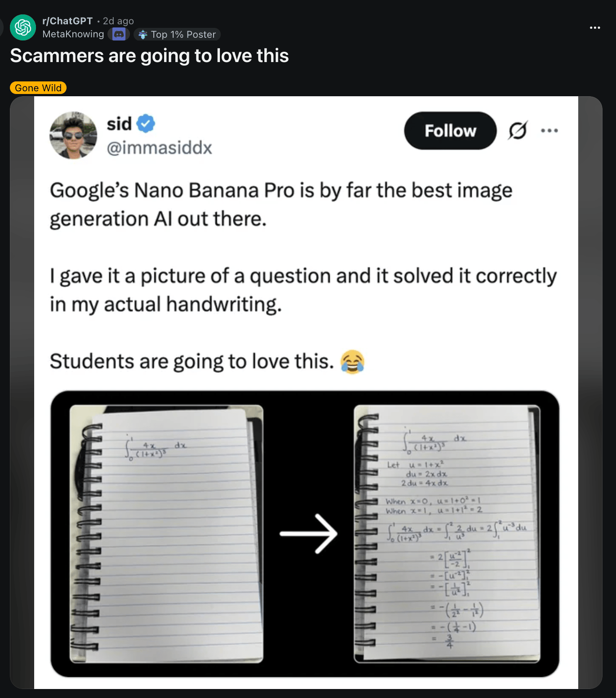The height and width of the screenshot is (698, 616).
Task: Click the '2d ago' post timestamp
Action: coord(118,21)
